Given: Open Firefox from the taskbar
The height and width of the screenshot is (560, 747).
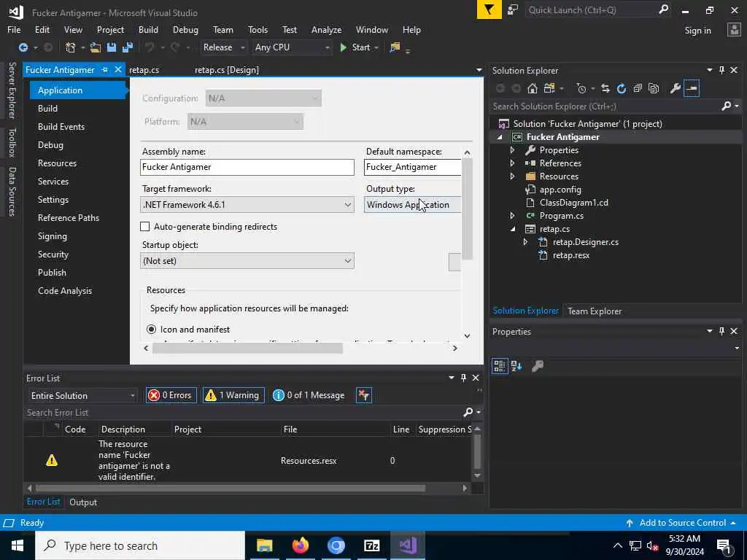Looking at the screenshot, I should (x=300, y=545).
